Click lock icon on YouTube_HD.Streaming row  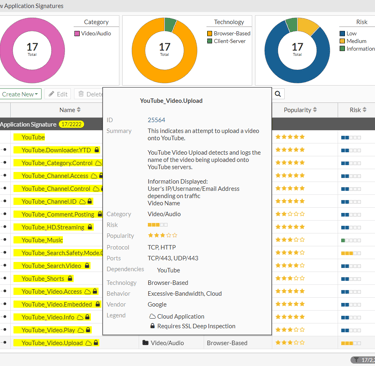(90, 227)
